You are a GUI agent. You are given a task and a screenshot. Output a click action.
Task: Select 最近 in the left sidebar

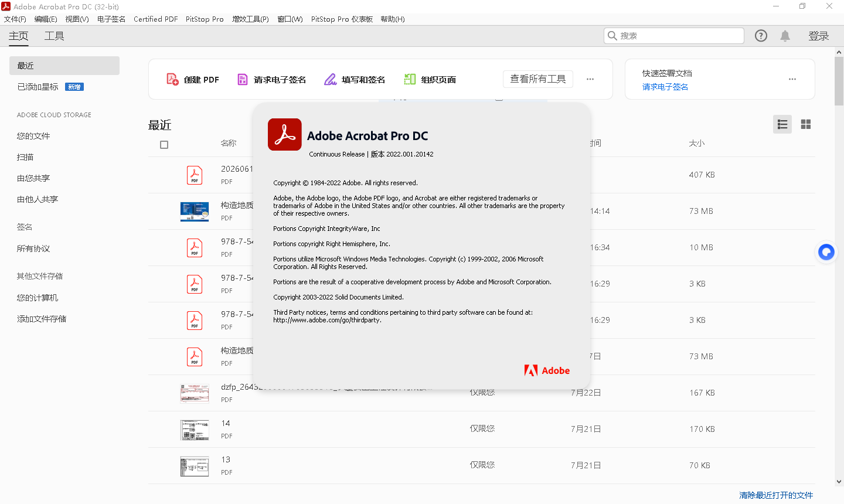pyautogui.click(x=64, y=66)
